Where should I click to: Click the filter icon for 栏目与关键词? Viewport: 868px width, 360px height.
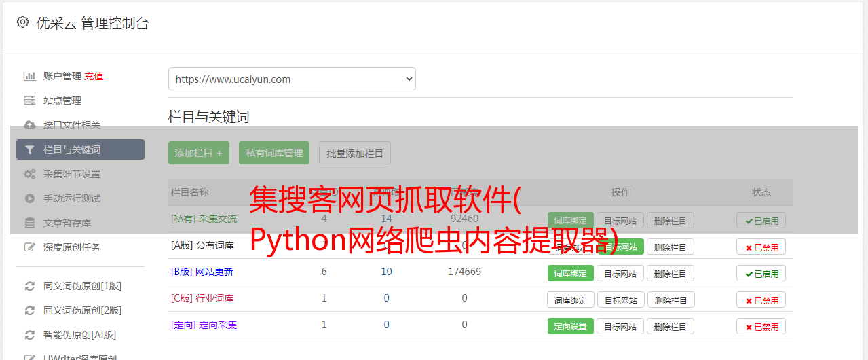[x=29, y=149]
